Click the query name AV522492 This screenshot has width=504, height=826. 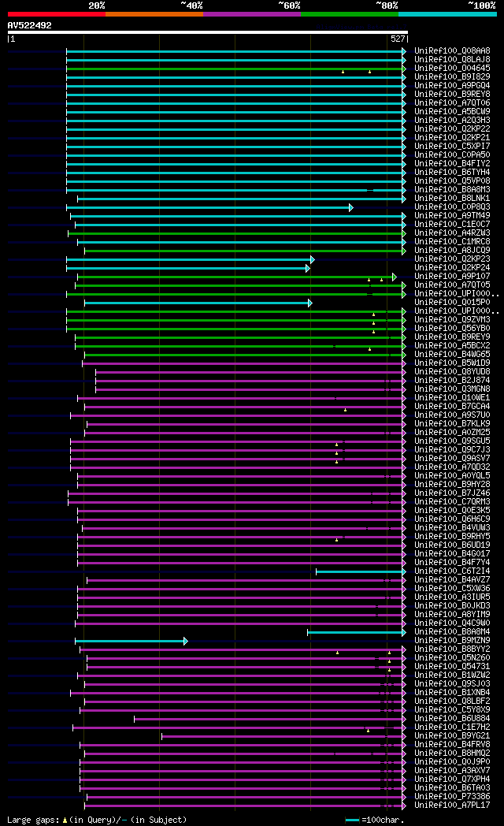point(29,25)
